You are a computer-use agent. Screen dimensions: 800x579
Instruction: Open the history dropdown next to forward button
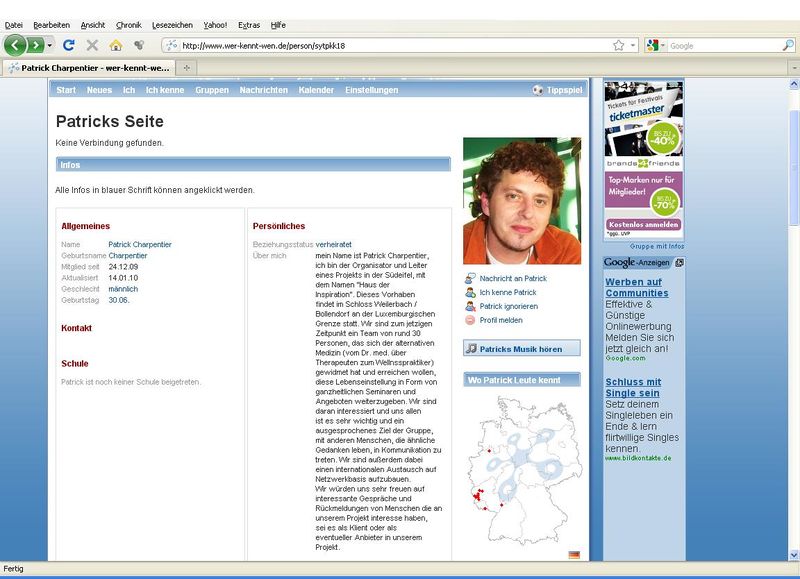tap(50, 45)
